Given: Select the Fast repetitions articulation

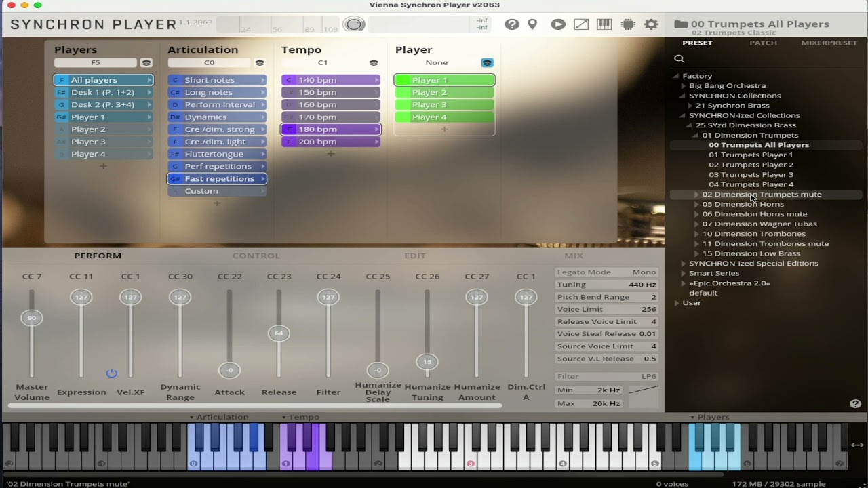Looking at the screenshot, I should (x=217, y=179).
